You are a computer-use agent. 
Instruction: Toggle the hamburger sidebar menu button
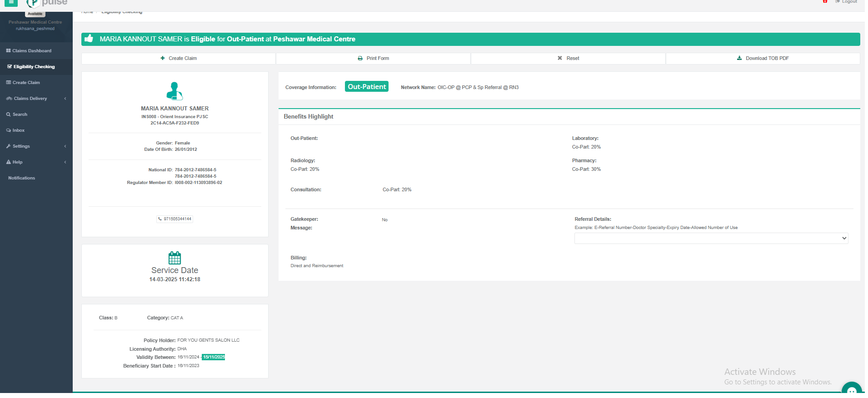coord(11,2)
